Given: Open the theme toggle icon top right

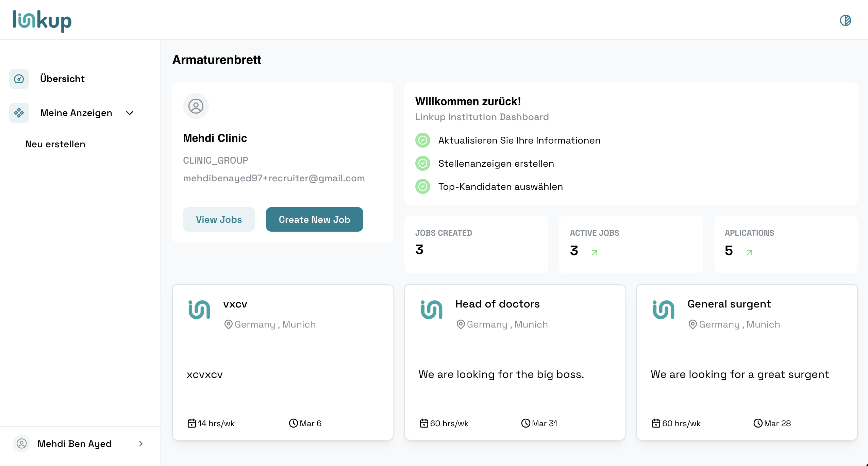Looking at the screenshot, I should [x=846, y=20].
